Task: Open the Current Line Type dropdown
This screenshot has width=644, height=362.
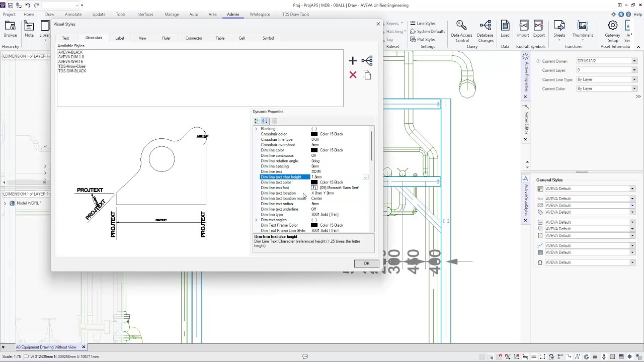Action: [634, 79]
